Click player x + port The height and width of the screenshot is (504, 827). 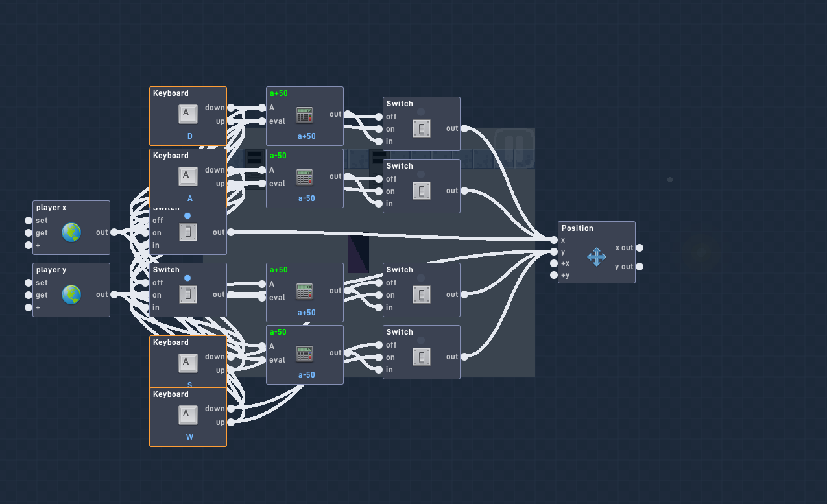tap(29, 245)
